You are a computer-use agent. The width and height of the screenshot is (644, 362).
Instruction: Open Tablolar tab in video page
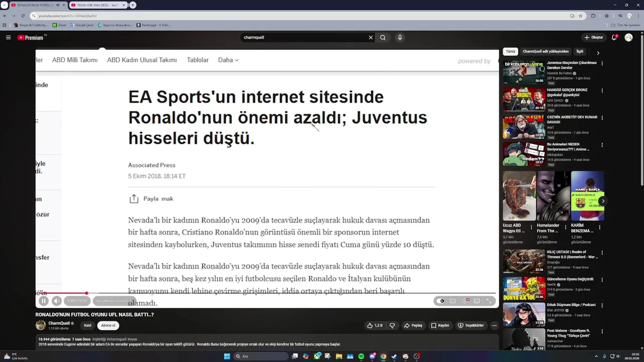198,60
